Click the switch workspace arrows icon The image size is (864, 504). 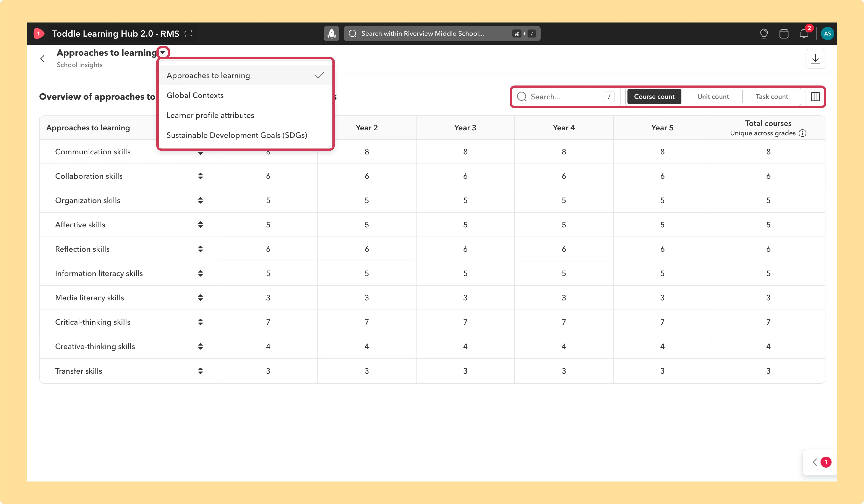(189, 34)
